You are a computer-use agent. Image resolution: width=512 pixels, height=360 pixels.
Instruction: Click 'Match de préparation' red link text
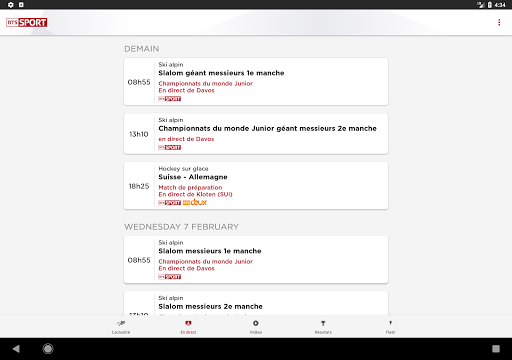[x=190, y=188]
